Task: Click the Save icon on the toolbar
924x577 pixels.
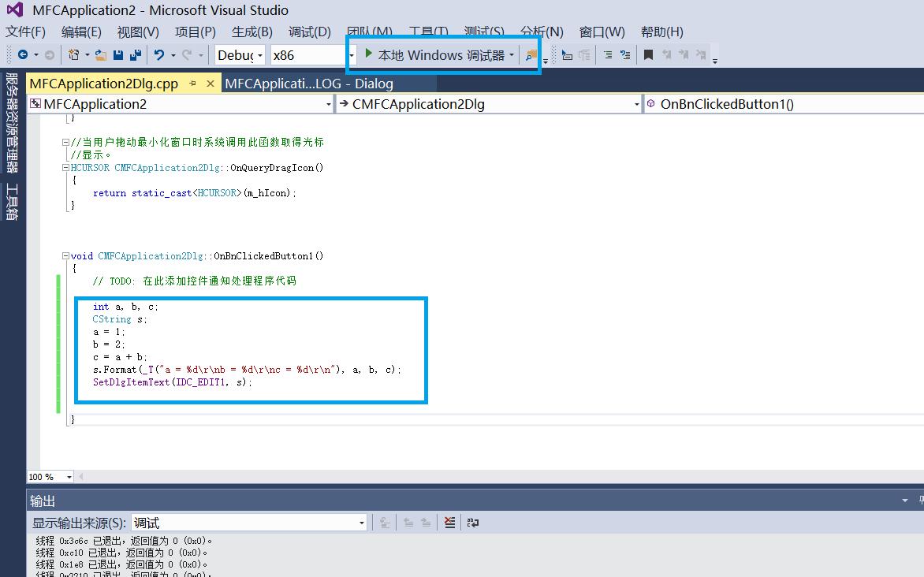Action: [x=117, y=55]
